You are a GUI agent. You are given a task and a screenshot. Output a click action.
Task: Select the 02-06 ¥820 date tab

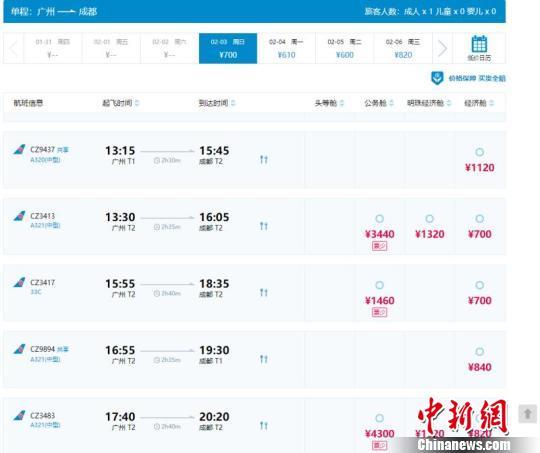point(403,48)
